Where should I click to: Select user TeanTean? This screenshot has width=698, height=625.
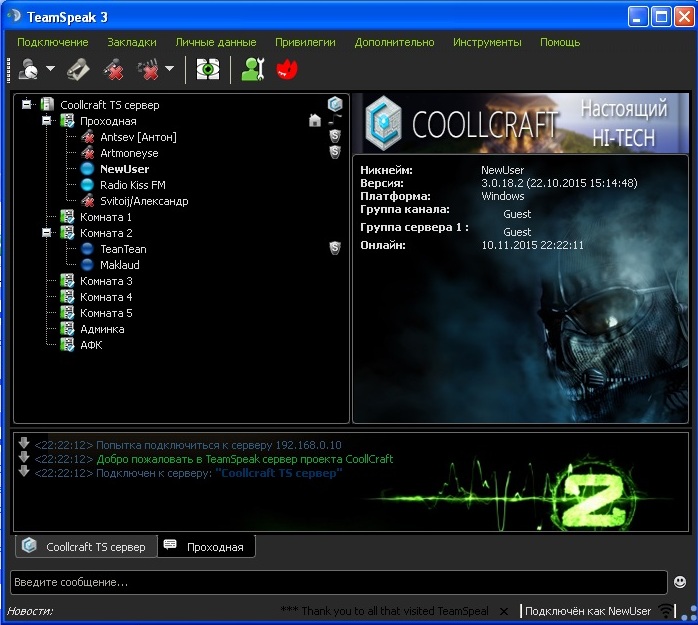point(123,249)
